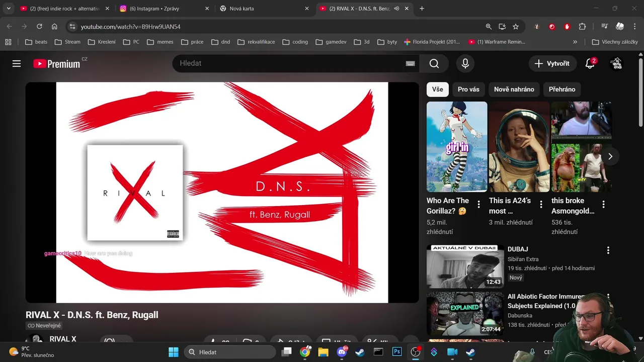The height and width of the screenshot is (362, 644).
Task: Click the search magnifier button beside Hledat
Action: pos(434,63)
